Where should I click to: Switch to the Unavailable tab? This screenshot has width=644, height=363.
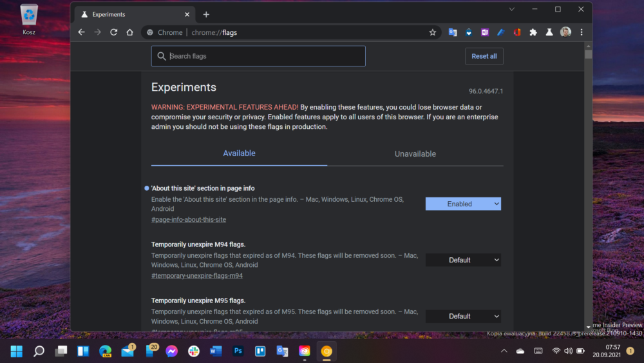click(x=415, y=153)
